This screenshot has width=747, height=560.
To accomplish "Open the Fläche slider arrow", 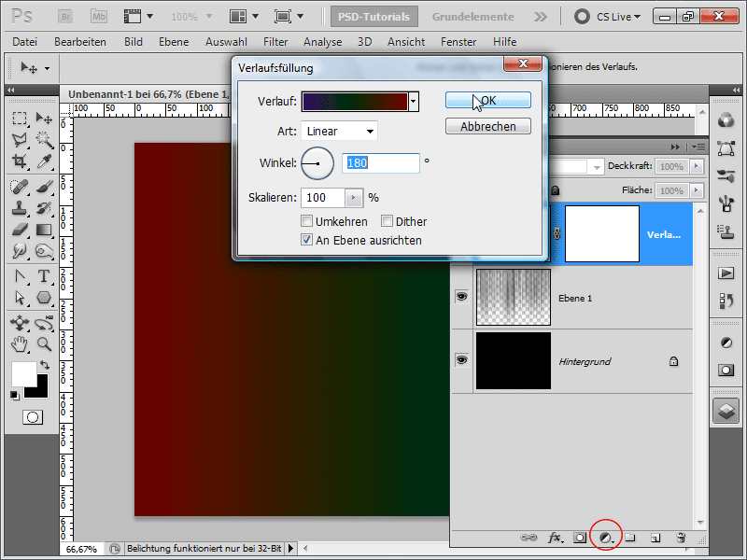I will click(x=697, y=190).
